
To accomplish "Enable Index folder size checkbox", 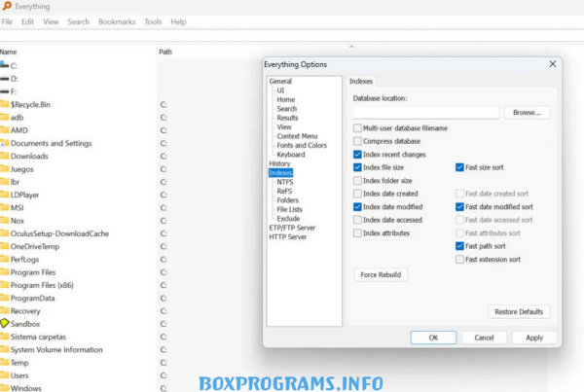I will point(357,181).
